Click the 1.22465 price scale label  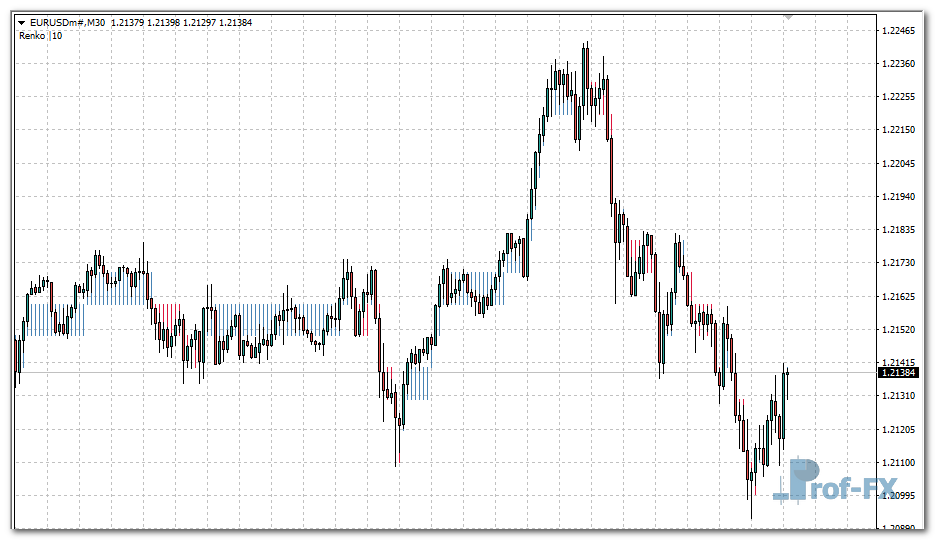click(x=900, y=31)
